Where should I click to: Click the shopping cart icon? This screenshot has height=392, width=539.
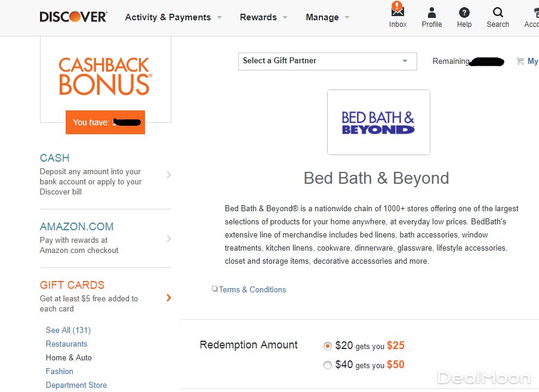pyautogui.click(x=520, y=61)
